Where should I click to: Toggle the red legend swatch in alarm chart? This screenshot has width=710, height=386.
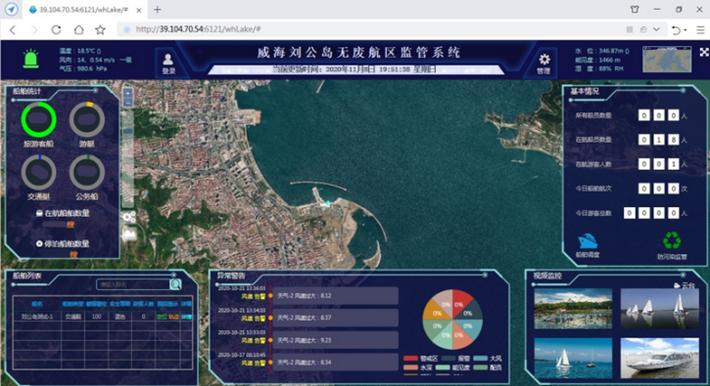(x=411, y=358)
